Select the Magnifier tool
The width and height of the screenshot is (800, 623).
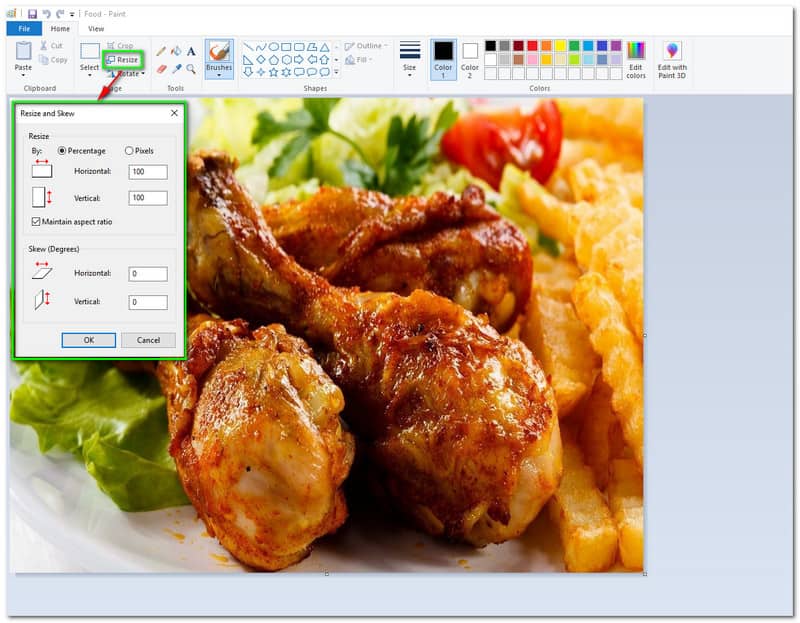point(192,70)
